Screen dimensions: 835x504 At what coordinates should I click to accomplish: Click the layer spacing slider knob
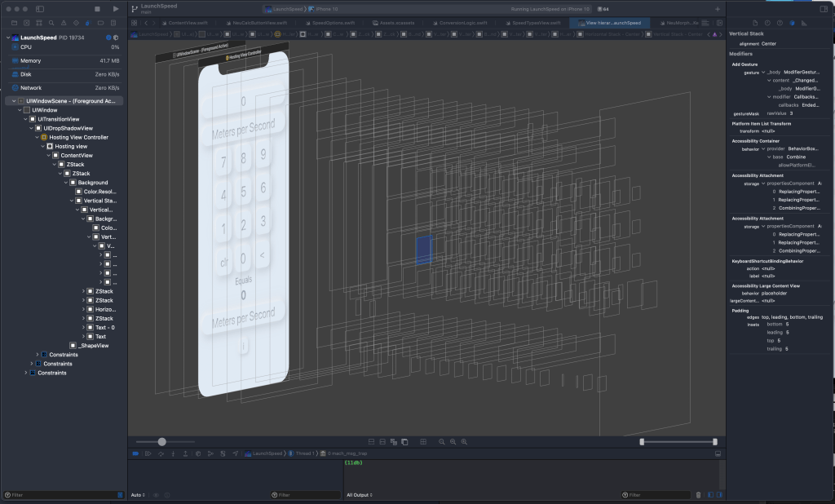[162, 441]
